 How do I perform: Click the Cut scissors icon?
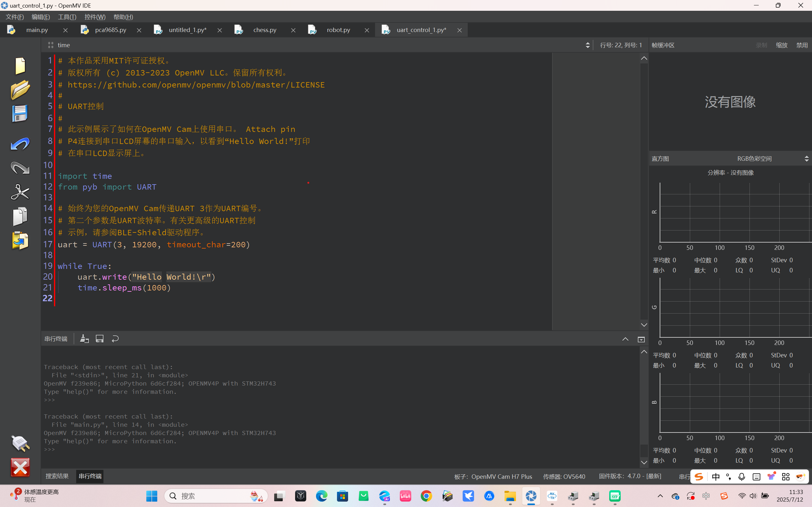tap(20, 192)
